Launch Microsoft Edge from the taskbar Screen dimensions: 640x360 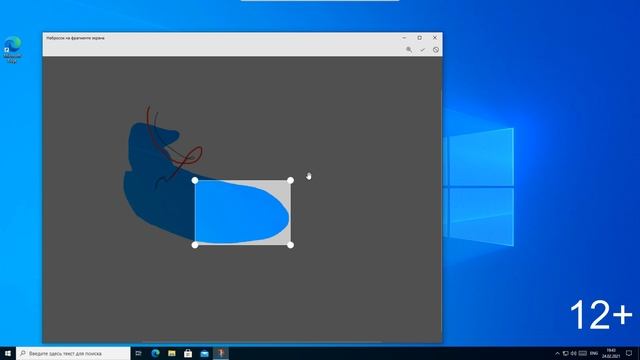click(x=155, y=353)
